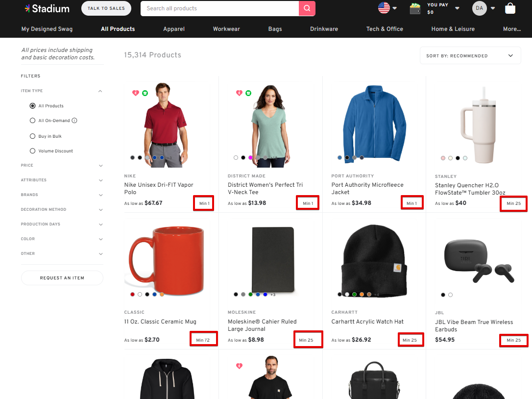This screenshot has width=532, height=399.
Task: Open the Moleskine Cahier Ruled Large Journal link
Action: pyautogui.click(x=262, y=325)
